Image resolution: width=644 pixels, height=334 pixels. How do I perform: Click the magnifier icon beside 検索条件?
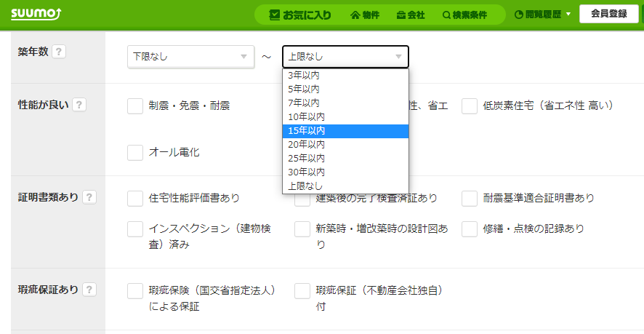pos(446,15)
